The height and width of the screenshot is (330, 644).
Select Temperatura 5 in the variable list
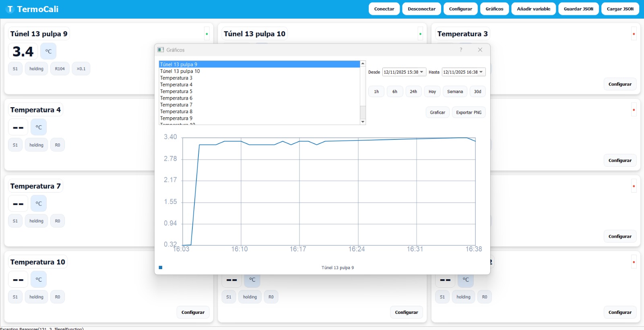pos(176,91)
